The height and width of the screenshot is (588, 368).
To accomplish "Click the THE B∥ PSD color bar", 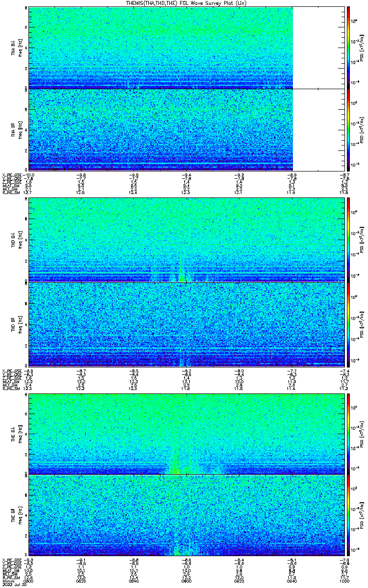I will click(348, 515).
